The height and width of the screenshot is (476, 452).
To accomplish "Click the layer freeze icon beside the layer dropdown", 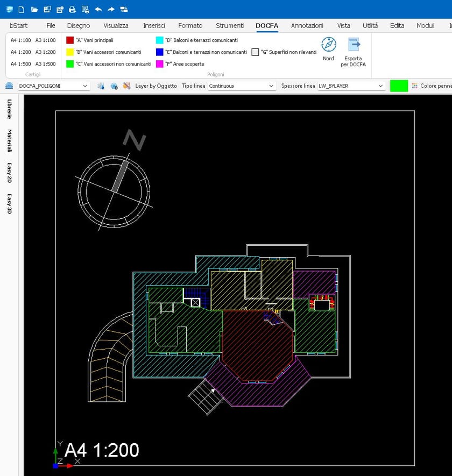I will coord(102,86).
